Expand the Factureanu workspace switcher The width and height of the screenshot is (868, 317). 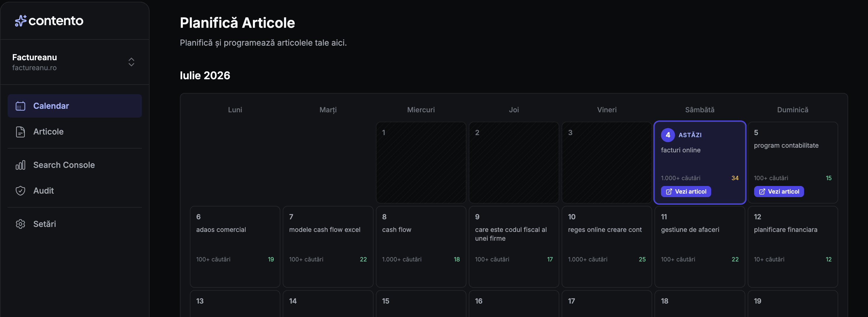click(131, 62)
